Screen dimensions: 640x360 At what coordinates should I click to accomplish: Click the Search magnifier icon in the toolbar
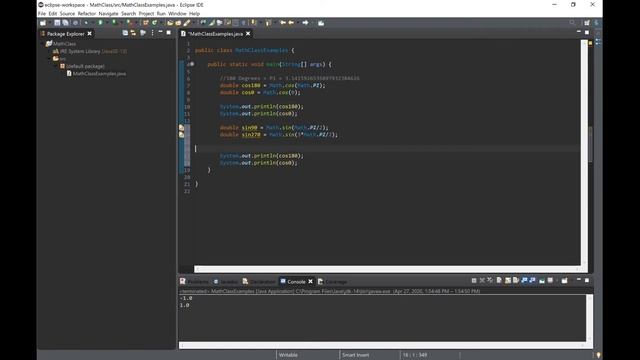[572, 23]
